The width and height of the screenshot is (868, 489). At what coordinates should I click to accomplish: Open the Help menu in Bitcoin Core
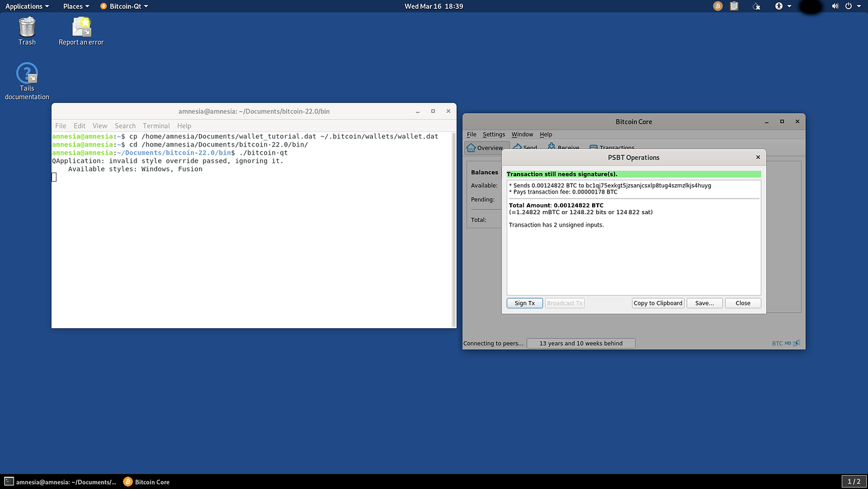pyautogui.click(x=546, y=134)
